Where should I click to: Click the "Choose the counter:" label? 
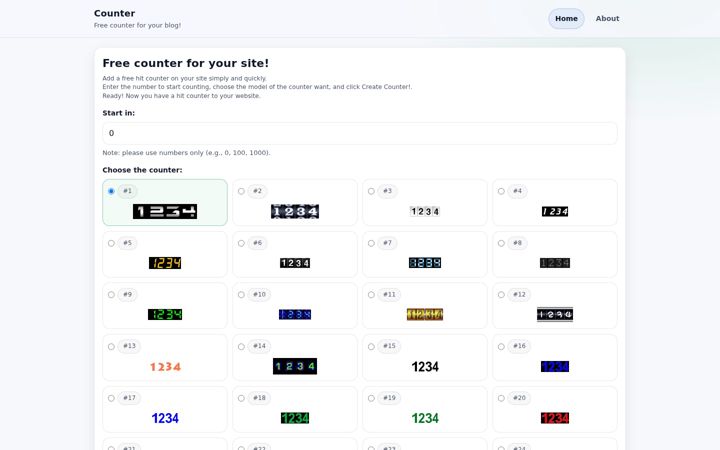[x=142, y=170]
